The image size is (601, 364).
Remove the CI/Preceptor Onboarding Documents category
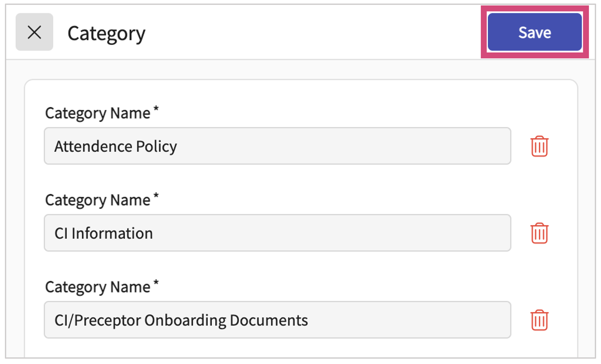pos(539,320)
